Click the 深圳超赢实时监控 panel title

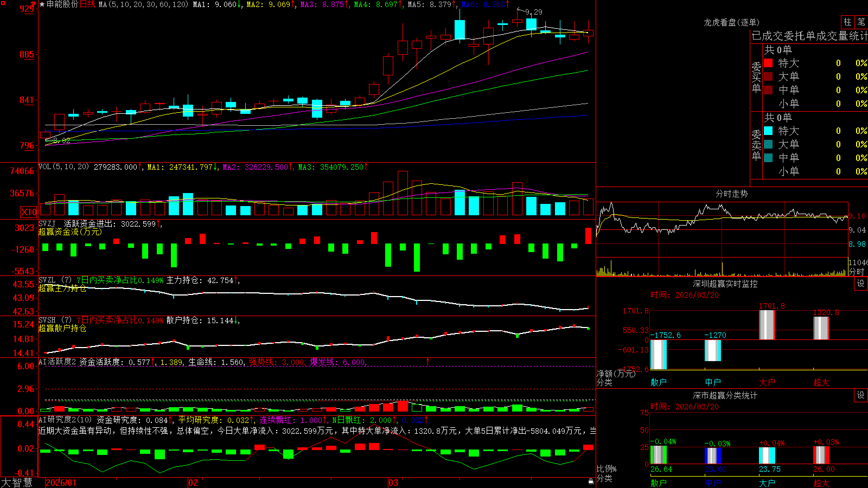(x=725, y=284)
